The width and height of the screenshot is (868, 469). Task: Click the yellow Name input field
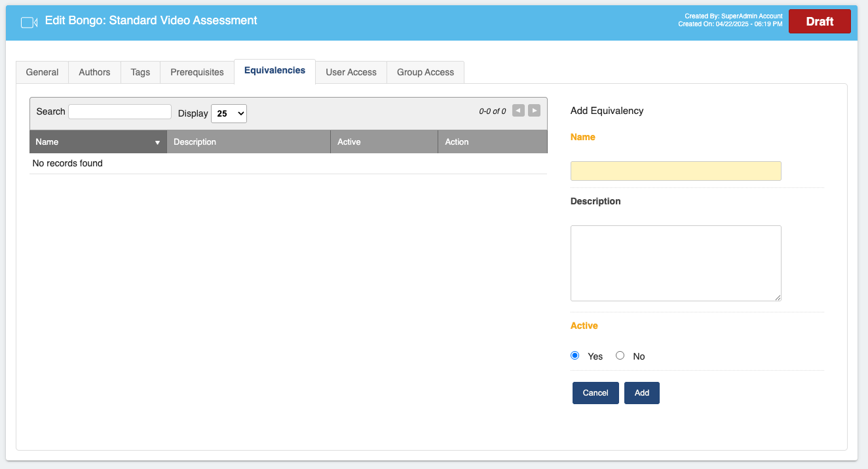[676, 171]
